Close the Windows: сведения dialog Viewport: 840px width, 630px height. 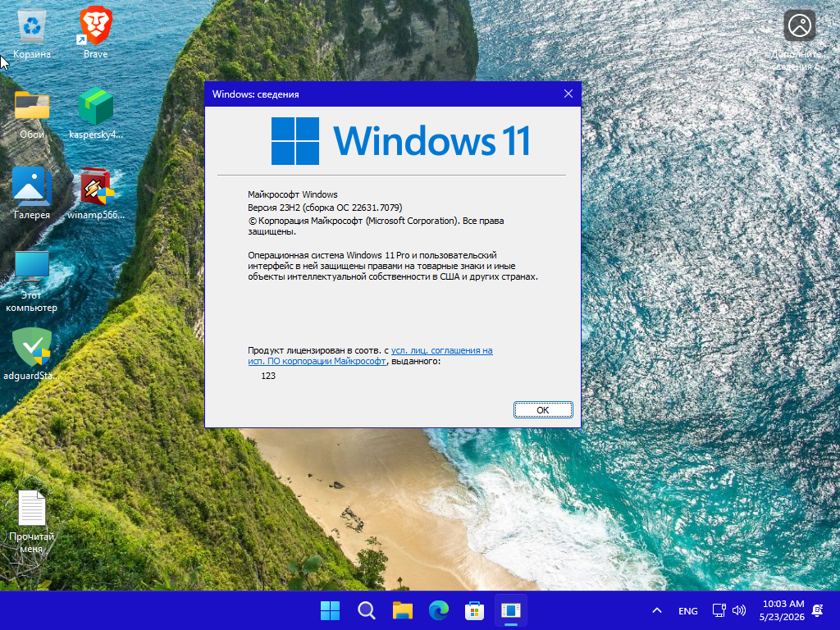click(568, 94)
